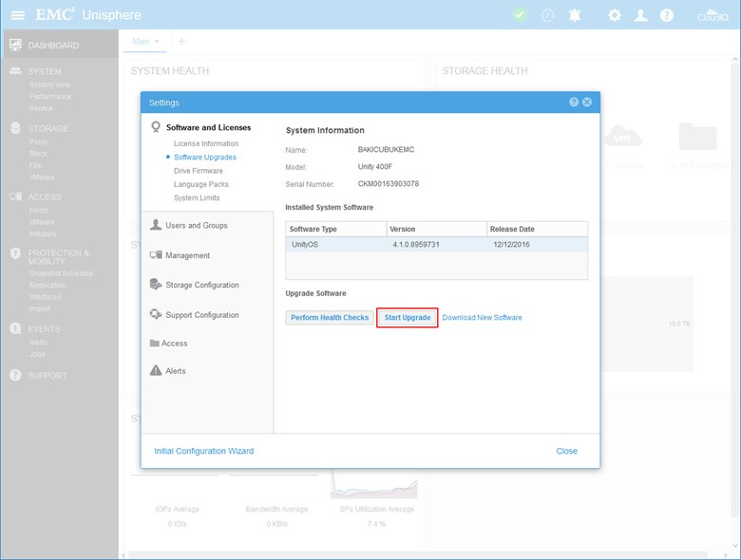Open the hamburger navigation menu

(x=17, y=15)
